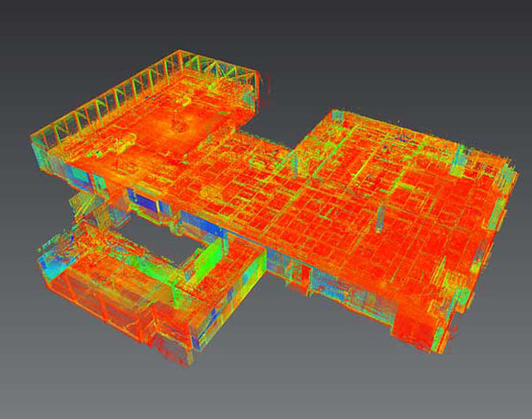The width and height of the screenshot is (532, 419).
Task: Select the staircase-like structure at the left side
Action: pyautogui.click(x=85, y=204)
